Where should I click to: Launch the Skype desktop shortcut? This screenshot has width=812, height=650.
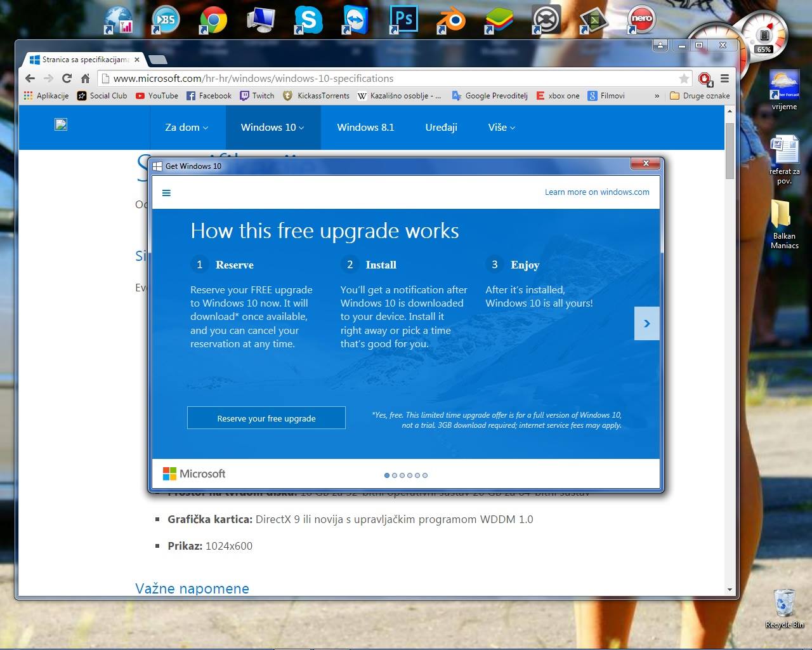click(308, 20)
